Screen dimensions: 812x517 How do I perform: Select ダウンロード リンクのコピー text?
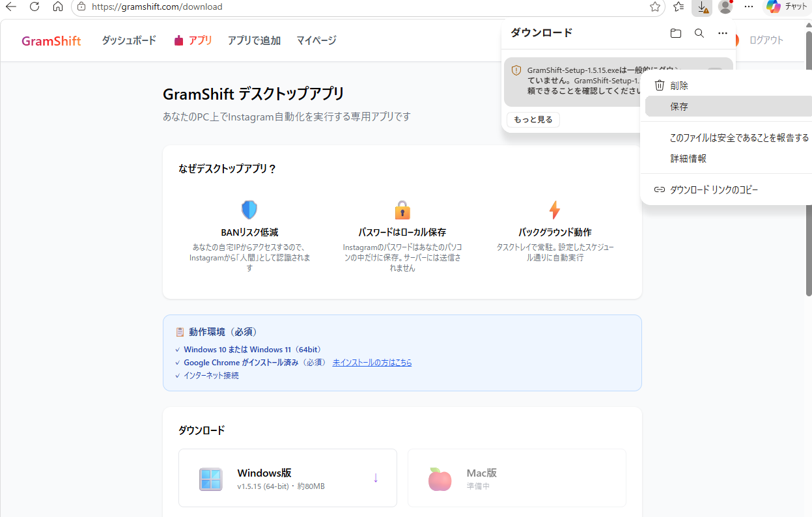click(714, 189)
